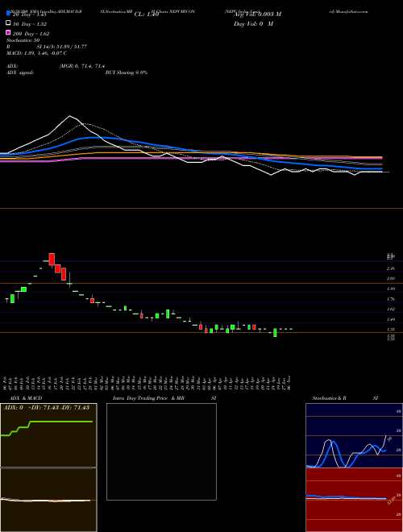Select the '200 Day = 1.62' legend text
This screenshot has height=532, width=403.
pos(31,34)
